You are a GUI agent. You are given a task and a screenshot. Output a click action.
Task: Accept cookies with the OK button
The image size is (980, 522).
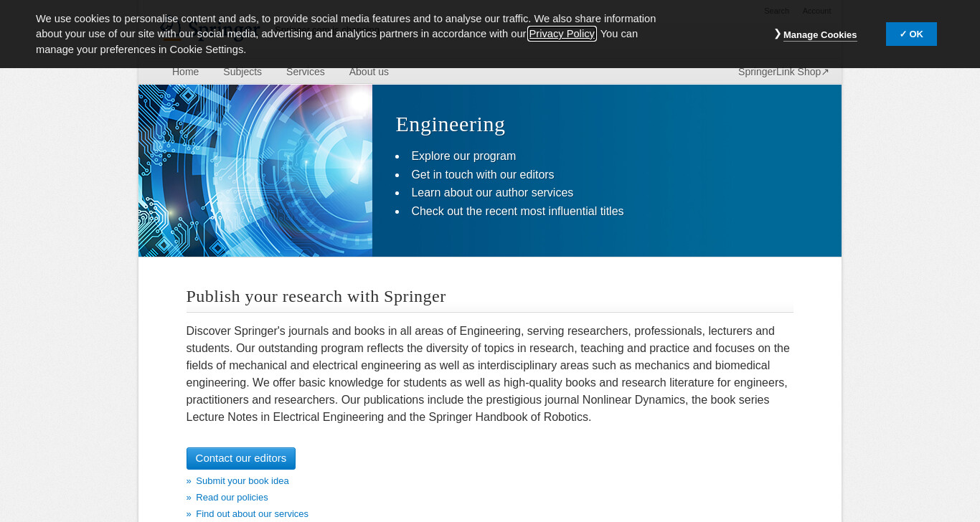pyautogui.click(x=911, y=34)
